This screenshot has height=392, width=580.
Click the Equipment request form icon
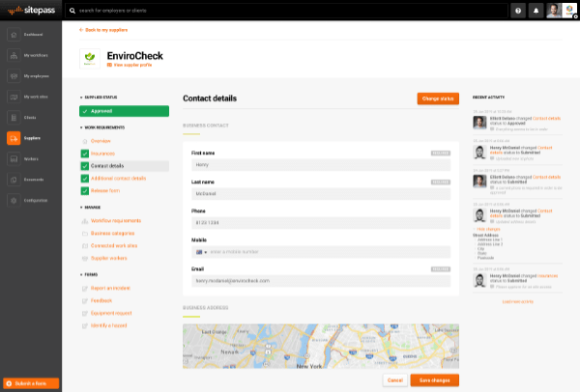pyautogui.click(x=85, y=314)
